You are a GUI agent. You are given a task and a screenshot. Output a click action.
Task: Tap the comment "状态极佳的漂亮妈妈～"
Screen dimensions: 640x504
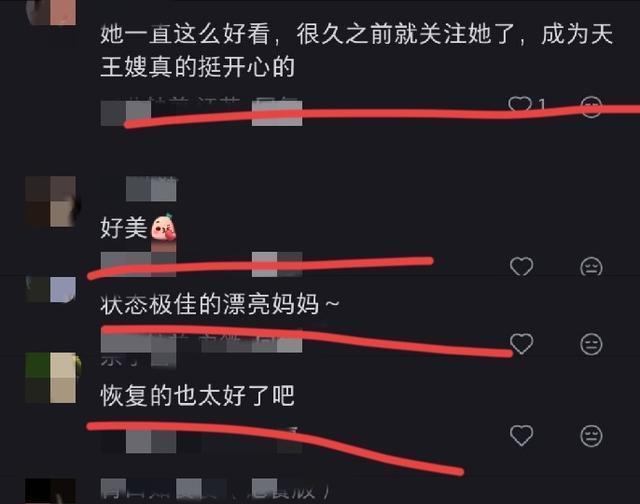point(220,304)
